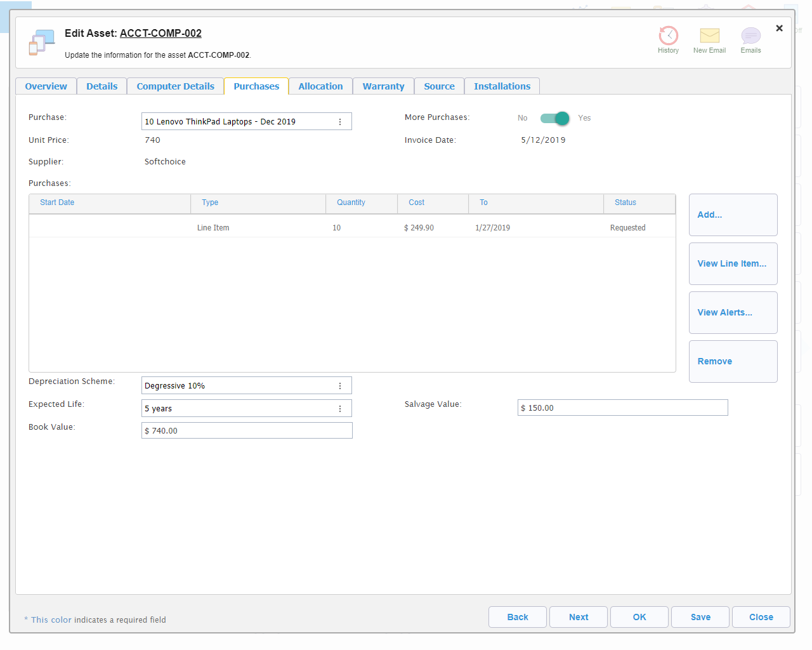Click the View Alerts... button

click(733, 312)
